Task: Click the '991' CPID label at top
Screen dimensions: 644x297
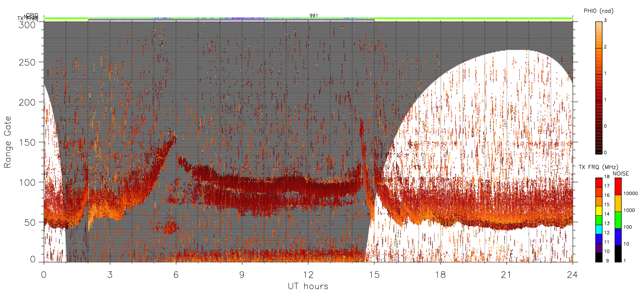Action: [x=314, y=16]
